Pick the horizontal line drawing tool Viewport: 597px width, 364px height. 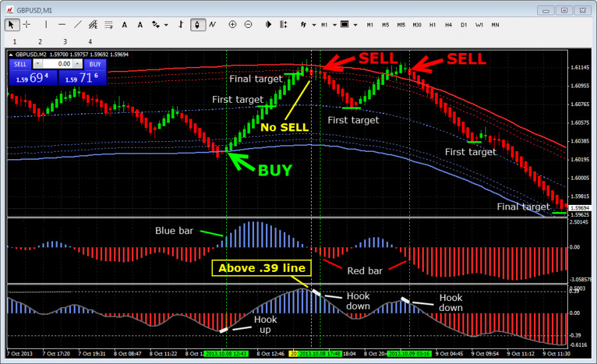pyautogui.click(x=62, y=25)
